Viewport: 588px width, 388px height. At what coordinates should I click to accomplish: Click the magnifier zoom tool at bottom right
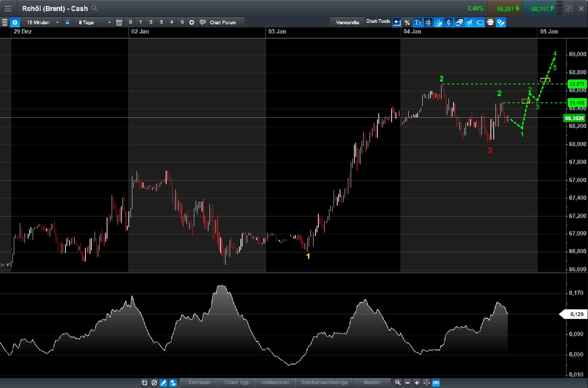point(398,383)
